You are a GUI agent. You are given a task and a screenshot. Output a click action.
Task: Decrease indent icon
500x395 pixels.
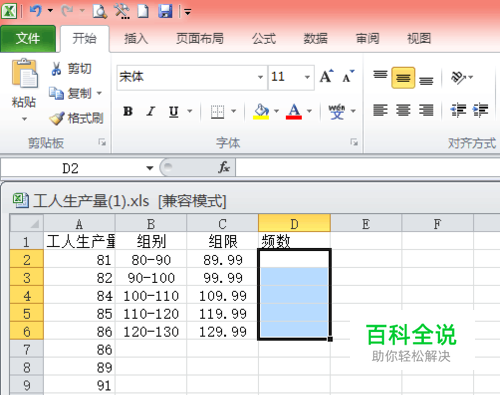pos(458,110)
